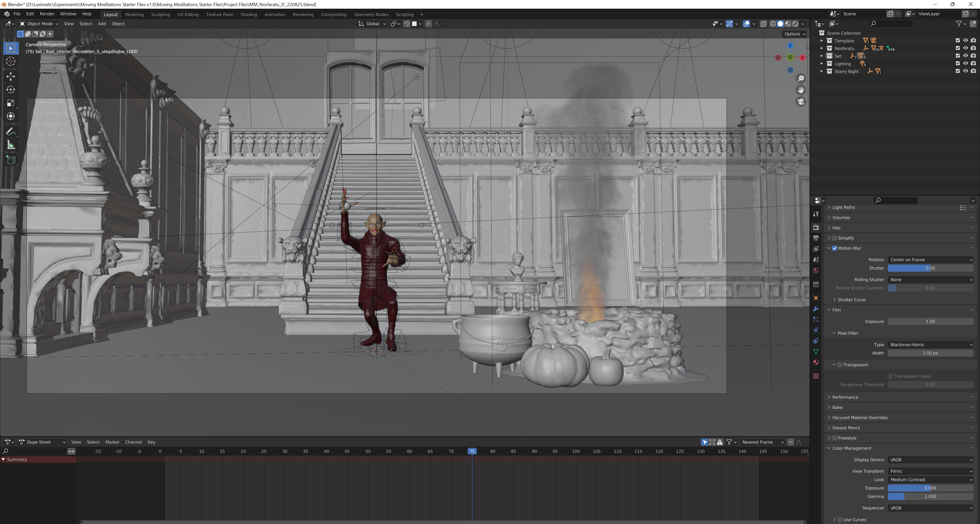Click the viewport Options button

click(795, 34)
